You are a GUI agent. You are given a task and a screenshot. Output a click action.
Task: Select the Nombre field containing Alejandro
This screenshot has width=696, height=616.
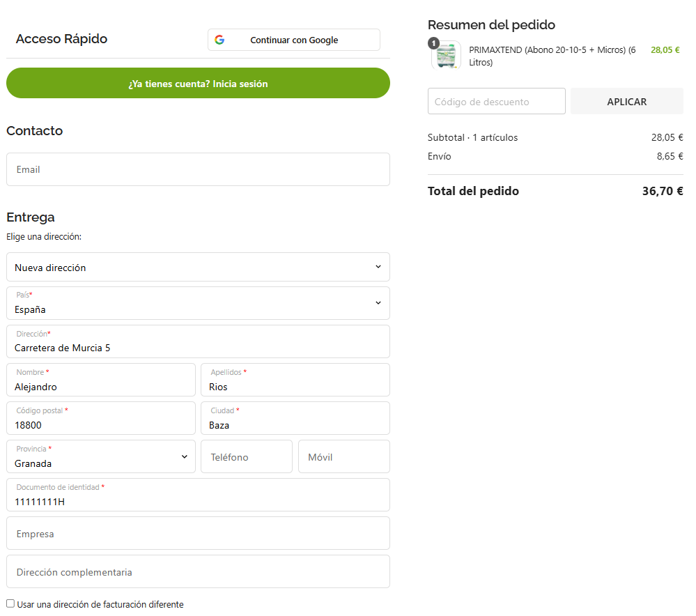[101, 380]
